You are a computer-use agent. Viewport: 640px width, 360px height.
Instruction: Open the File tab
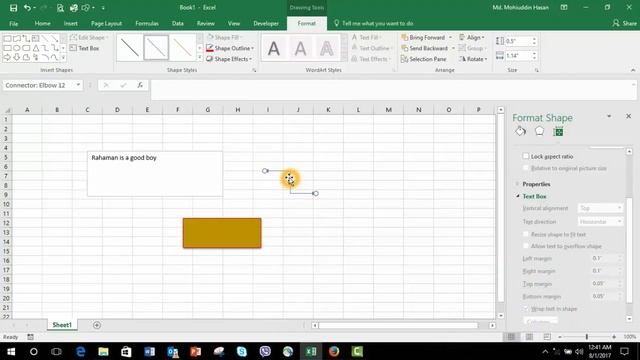tap(13, 23)
